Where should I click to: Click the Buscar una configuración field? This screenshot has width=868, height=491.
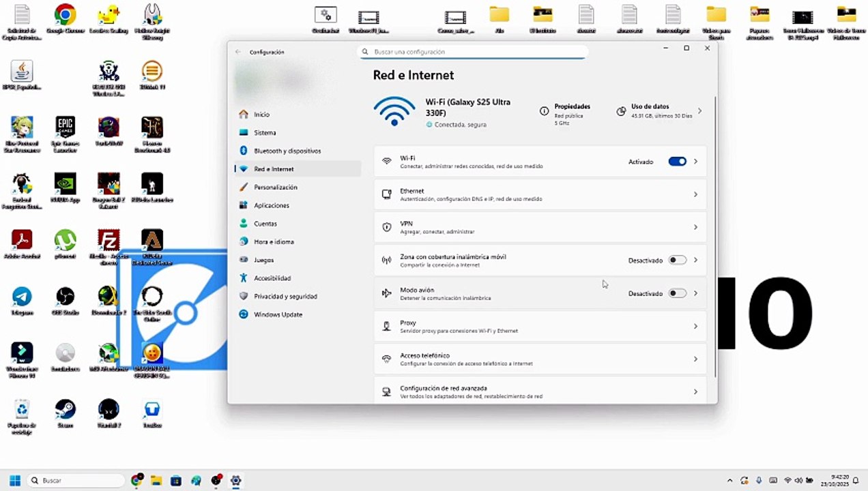[x=472, y=52]
